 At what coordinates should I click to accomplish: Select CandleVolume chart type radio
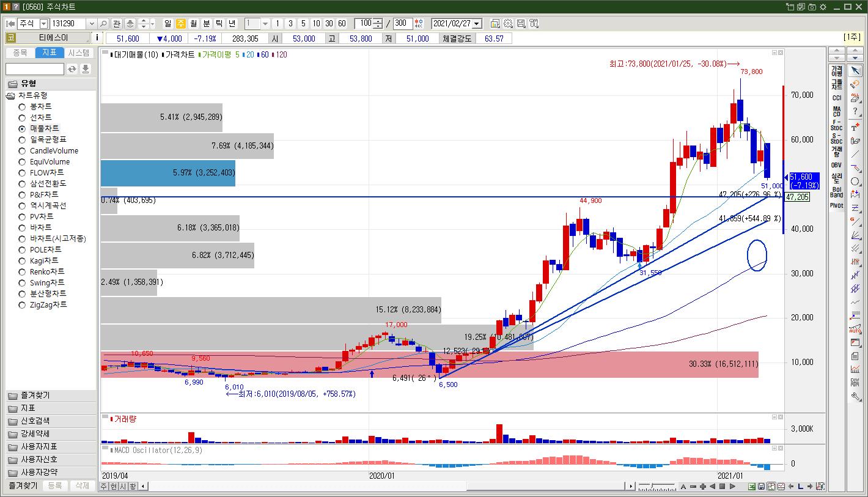coord(22,151)
